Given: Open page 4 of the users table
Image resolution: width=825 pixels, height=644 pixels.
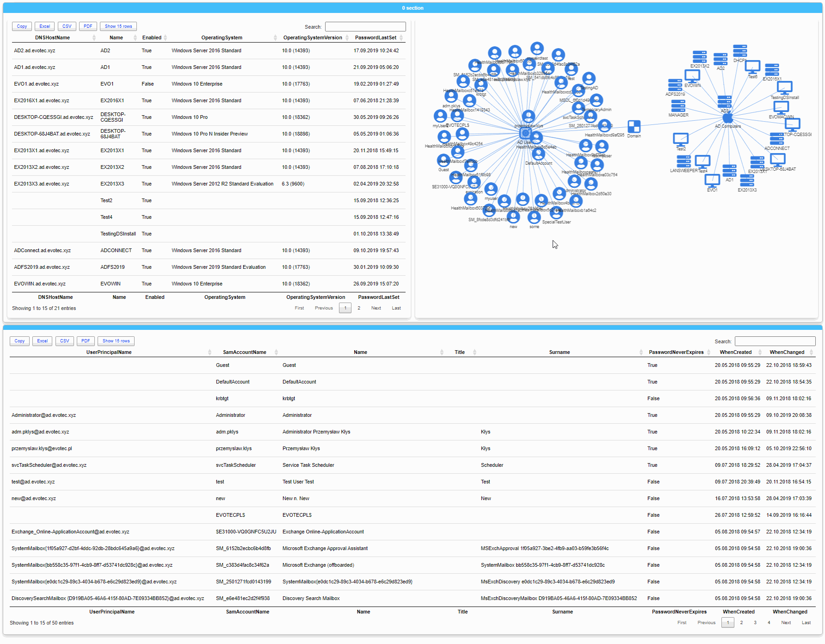Looking at the screenshot, I should tap(769, 622).
